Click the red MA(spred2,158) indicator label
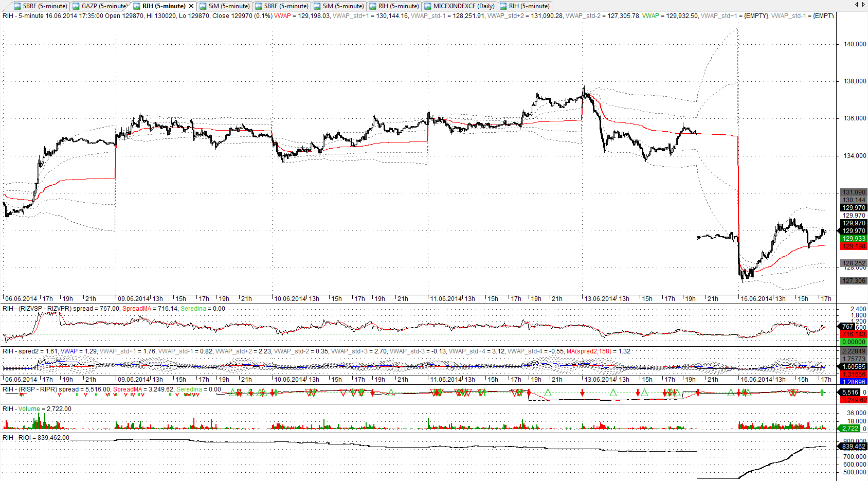Viewport: 868px width, 481px height. [x=588, y=351]
